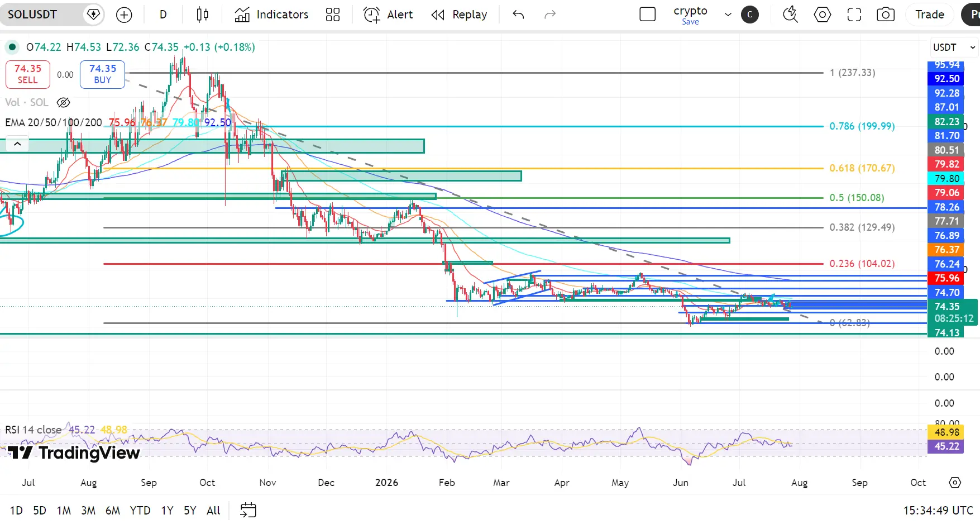Viewport: 980px width, 524px height.
Task: Toggle the Vol SOL visibility eye
Action: tap(64, 102)
